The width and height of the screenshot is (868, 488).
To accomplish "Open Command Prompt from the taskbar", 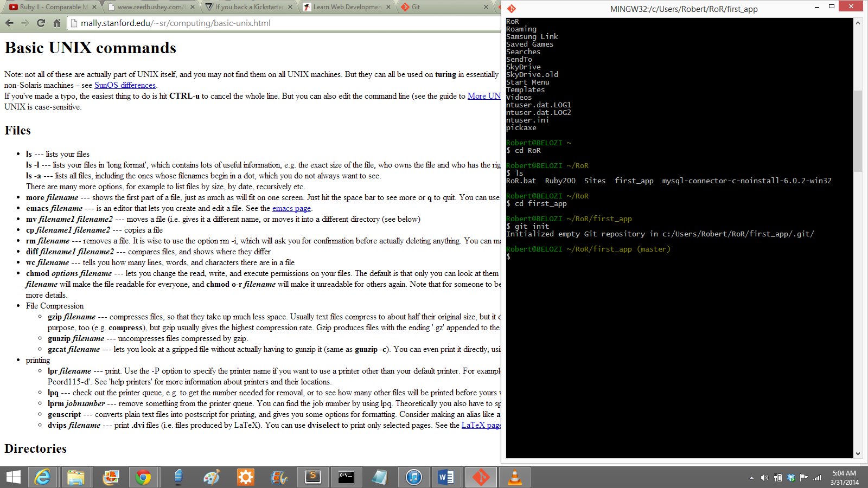I will point(346,477).
